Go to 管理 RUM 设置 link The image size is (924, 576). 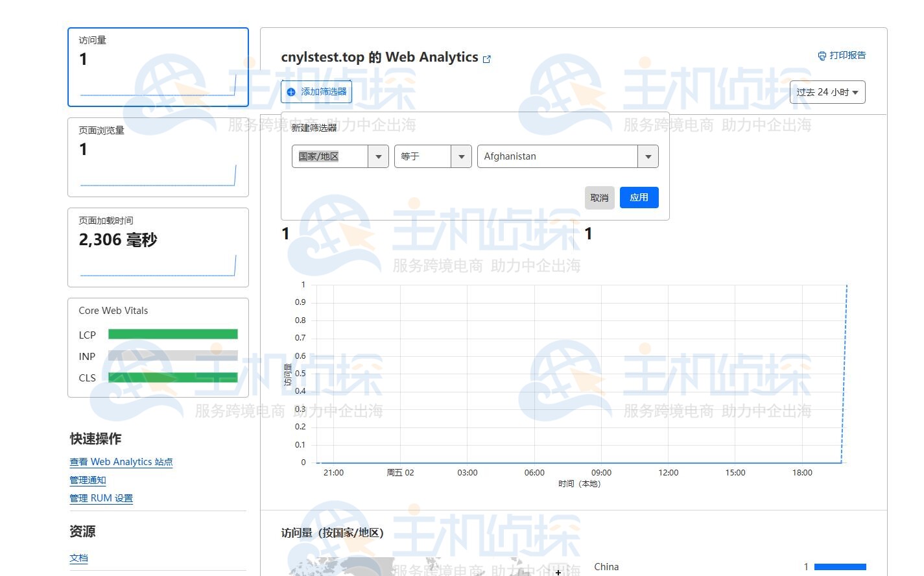(101, 498)
